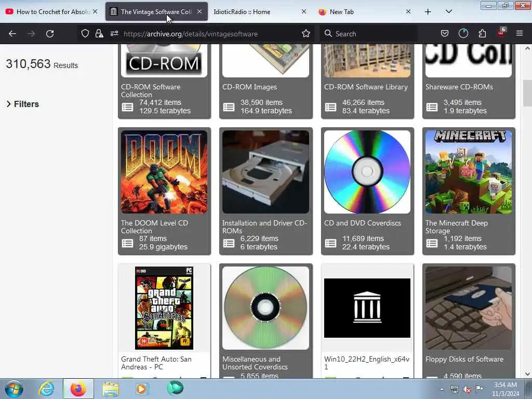The image size is (532, 399).
Task: Launch Internet Explorer from the taskbar
Action: tap(46, 389)
